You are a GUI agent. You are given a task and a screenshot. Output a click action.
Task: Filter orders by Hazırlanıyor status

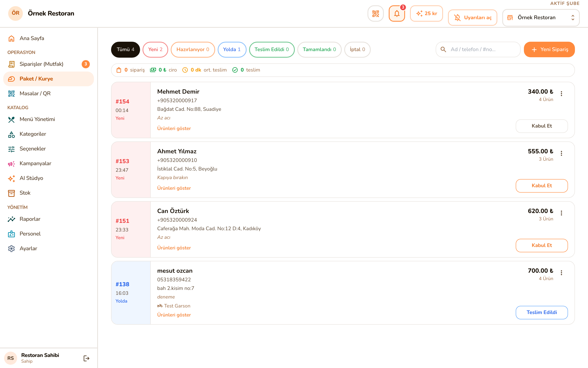point(193,49)
